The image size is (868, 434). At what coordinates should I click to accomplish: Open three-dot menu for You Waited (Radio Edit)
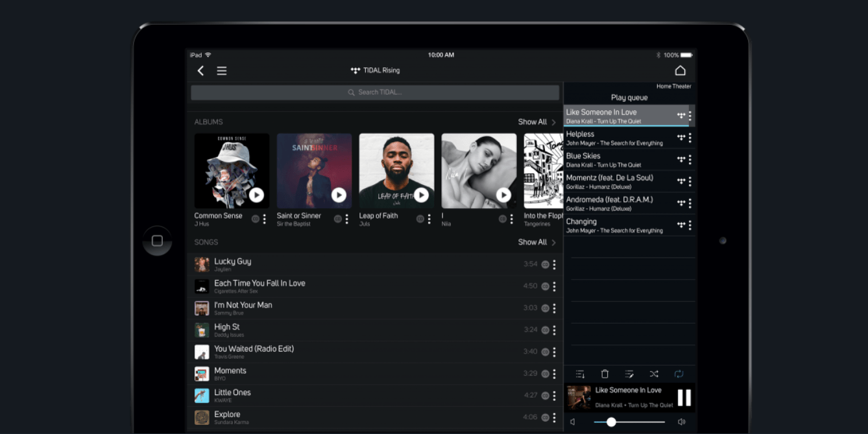(x=554, y=352)
